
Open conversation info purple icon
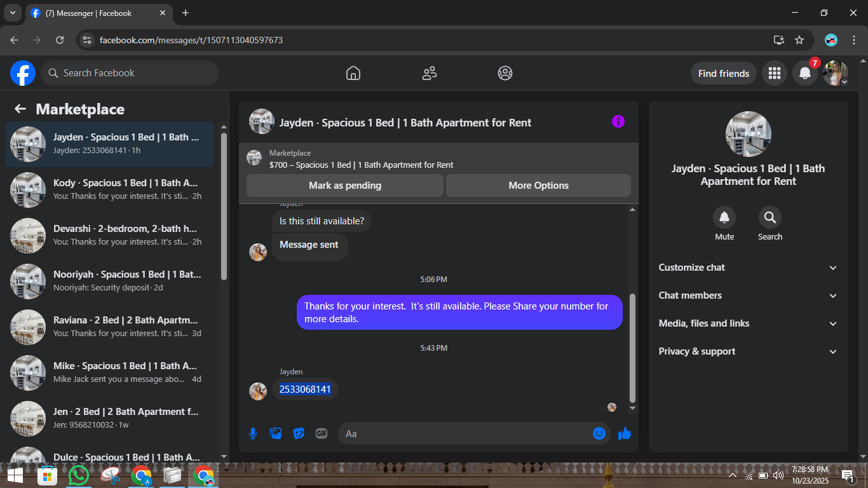(x=618, y=121)
